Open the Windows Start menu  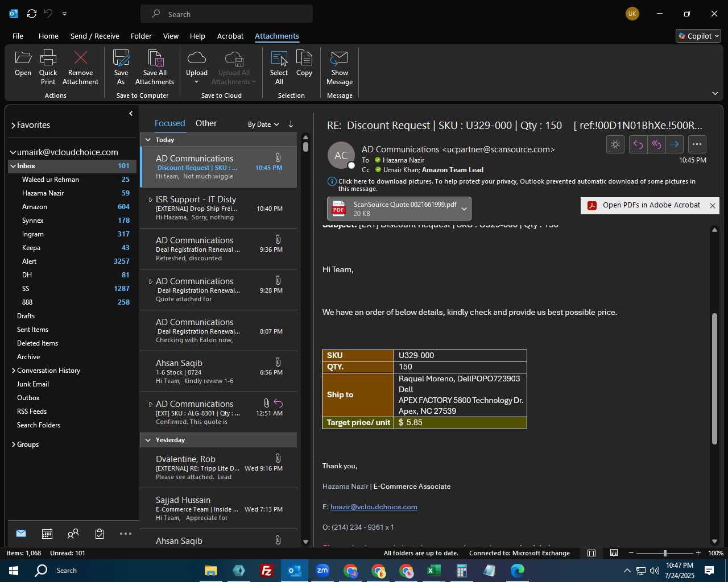[14, 571]
